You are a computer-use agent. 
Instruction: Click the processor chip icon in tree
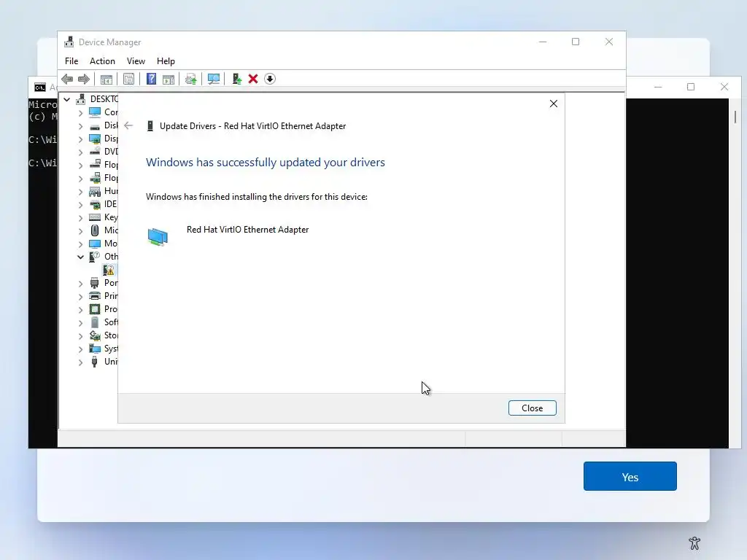tap(95, 309)
